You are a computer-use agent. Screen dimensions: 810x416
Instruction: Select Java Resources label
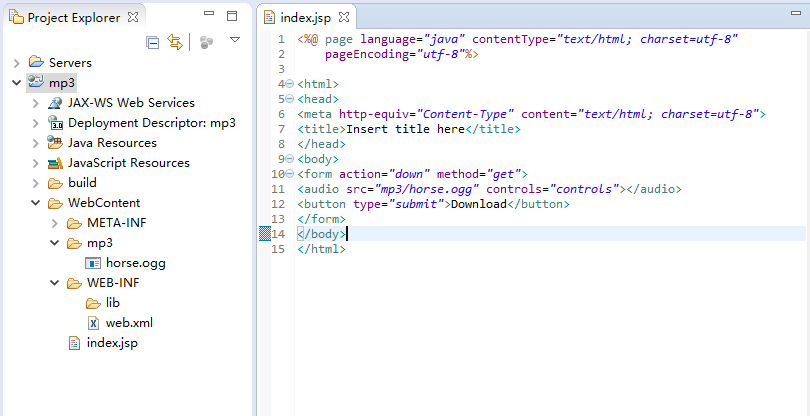tap(112, 143)
